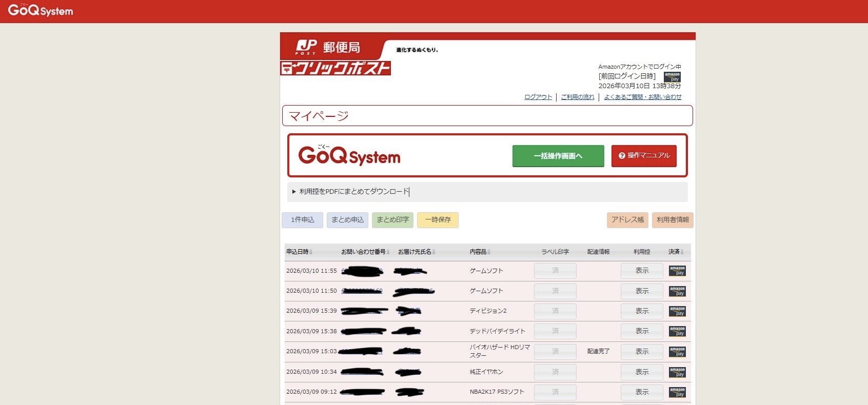Viewport: 868px width, 405px height.
Task: Click the green 一括操作画面へ button
Action: tap(558, 156)
